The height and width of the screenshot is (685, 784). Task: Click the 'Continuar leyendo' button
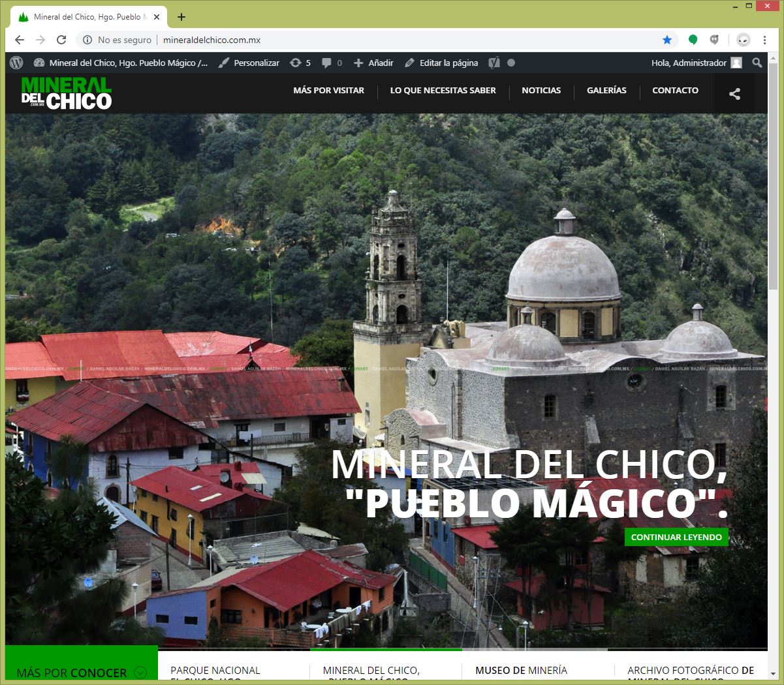coord(676,537)
